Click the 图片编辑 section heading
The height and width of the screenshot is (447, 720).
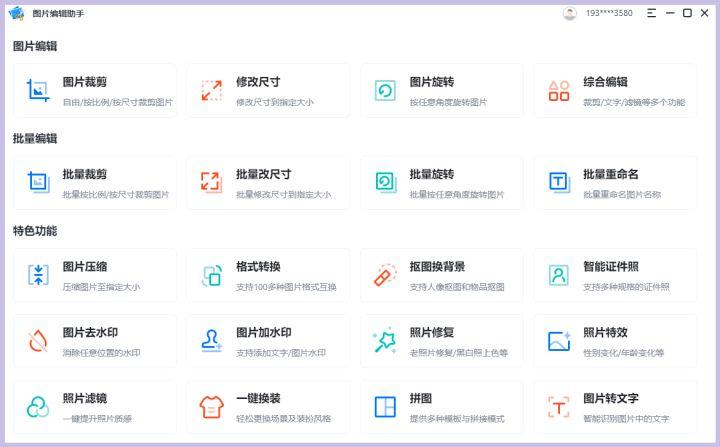click(35, 46)
